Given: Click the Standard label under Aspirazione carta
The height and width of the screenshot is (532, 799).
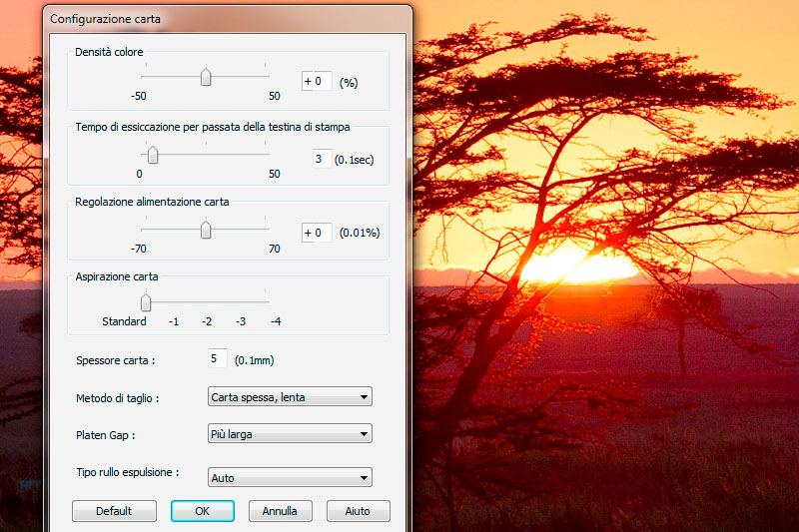Looking at the screenshot, I should coord(124,321).
